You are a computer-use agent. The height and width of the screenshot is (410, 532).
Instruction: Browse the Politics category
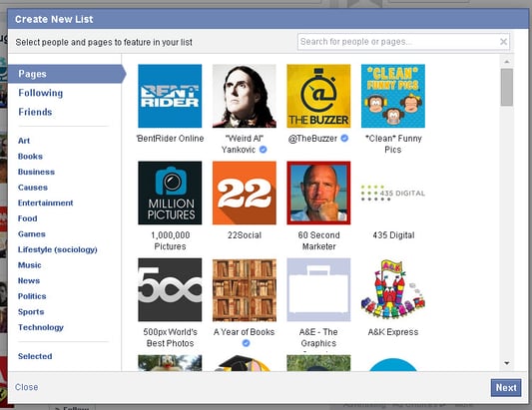point(32,296)
